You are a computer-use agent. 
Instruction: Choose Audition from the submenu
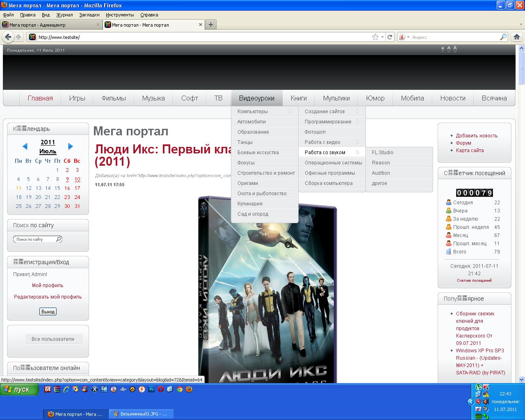(399, 173)
